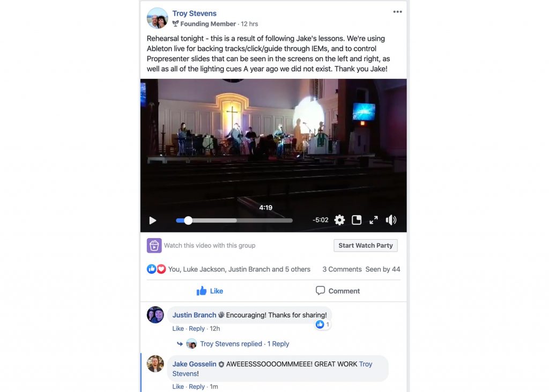Click the video progress slider handle

(x=188, y=220)
